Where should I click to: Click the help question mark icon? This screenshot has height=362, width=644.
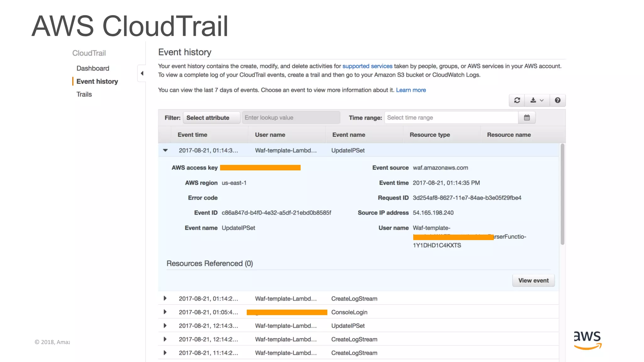(x=558, y=100)
